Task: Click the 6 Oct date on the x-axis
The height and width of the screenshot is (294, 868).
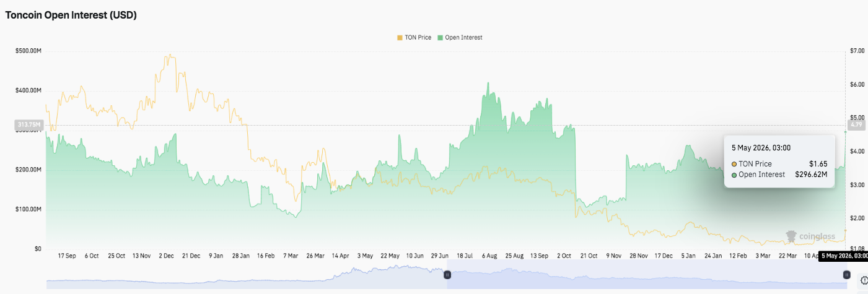Action: coord(92,256)
